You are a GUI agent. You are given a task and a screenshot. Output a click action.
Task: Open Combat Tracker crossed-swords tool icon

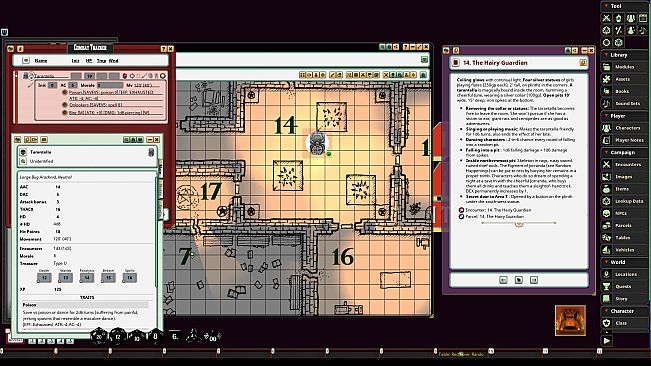pos(607,18)
